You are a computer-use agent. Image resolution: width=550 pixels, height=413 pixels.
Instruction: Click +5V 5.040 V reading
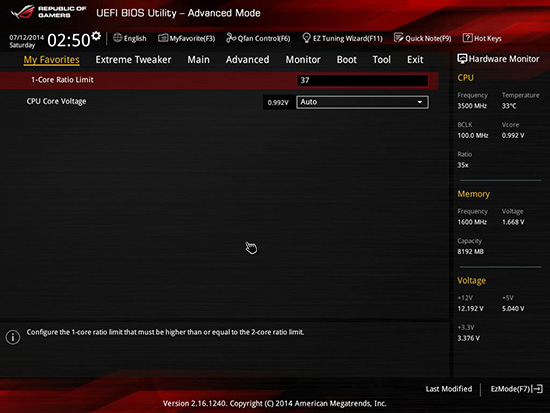pos(513,309)
